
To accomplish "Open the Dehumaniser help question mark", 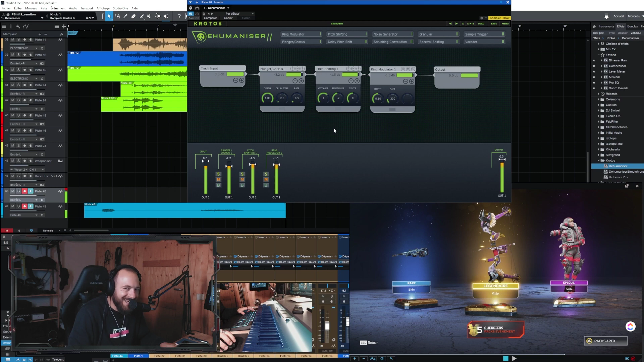I will (179, 16).
